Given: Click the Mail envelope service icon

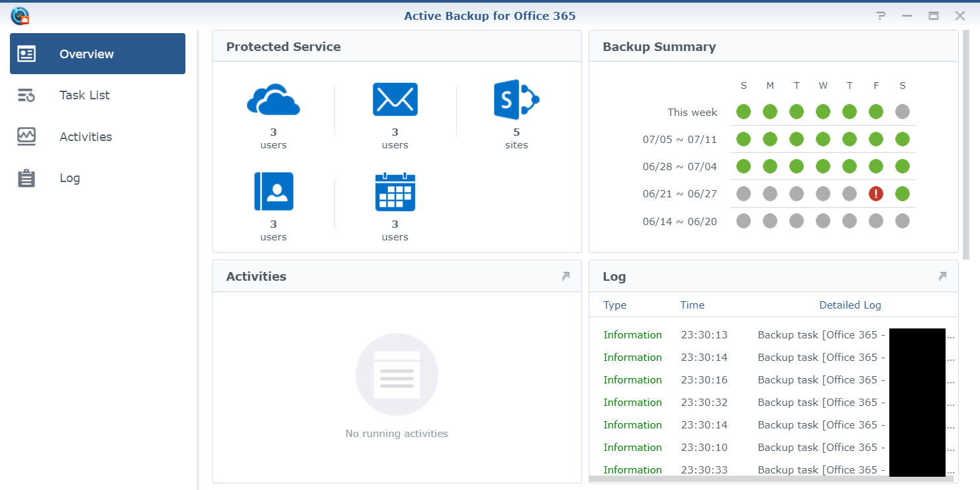Looking at the screenshot, I should (395, 99).
